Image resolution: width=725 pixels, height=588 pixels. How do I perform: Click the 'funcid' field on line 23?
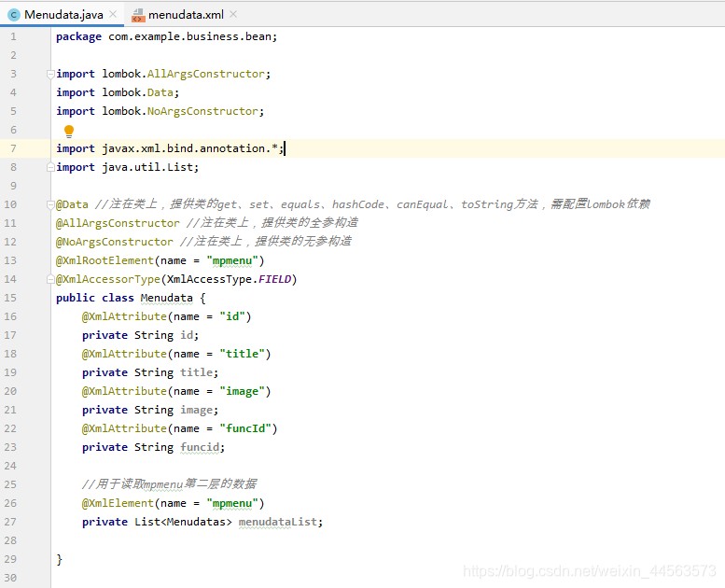pos(200,447)
